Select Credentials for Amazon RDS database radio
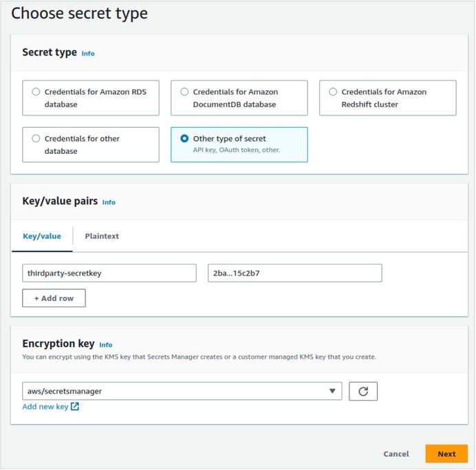The image size is (476, 470). point(36,91)
